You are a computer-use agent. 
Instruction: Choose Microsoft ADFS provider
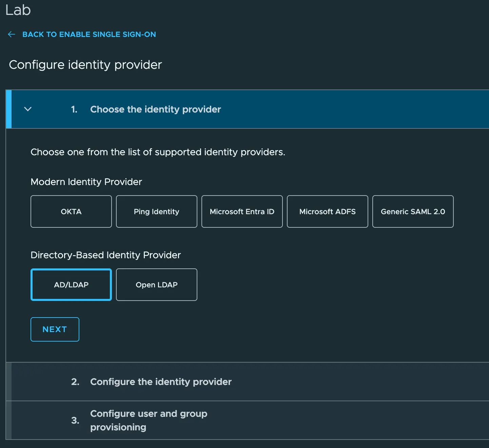click(x=327, y=211)
